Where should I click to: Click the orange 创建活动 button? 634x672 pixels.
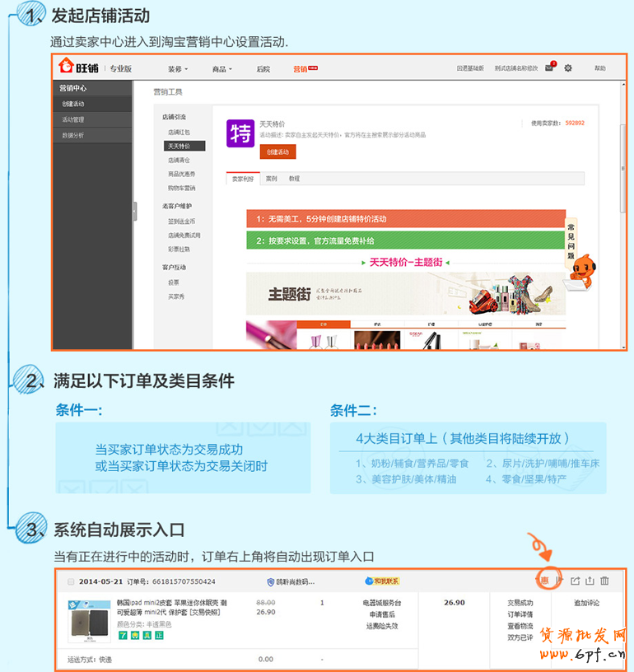277,152
